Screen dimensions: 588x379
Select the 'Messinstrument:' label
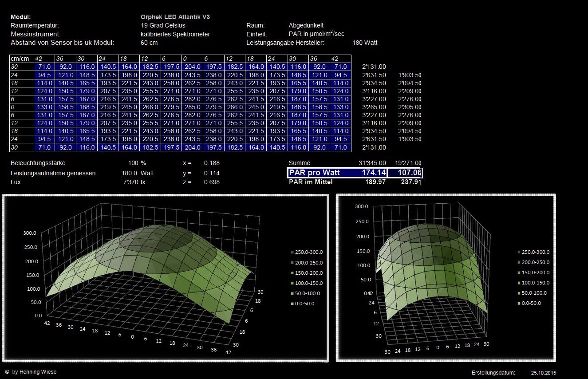tap(36, 34)
